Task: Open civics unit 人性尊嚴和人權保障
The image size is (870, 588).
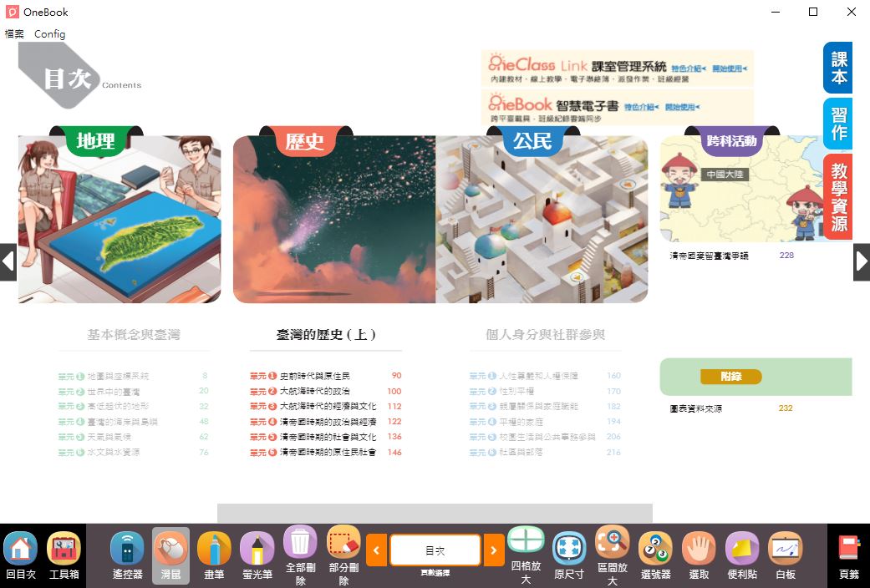Action: point(545,376)
